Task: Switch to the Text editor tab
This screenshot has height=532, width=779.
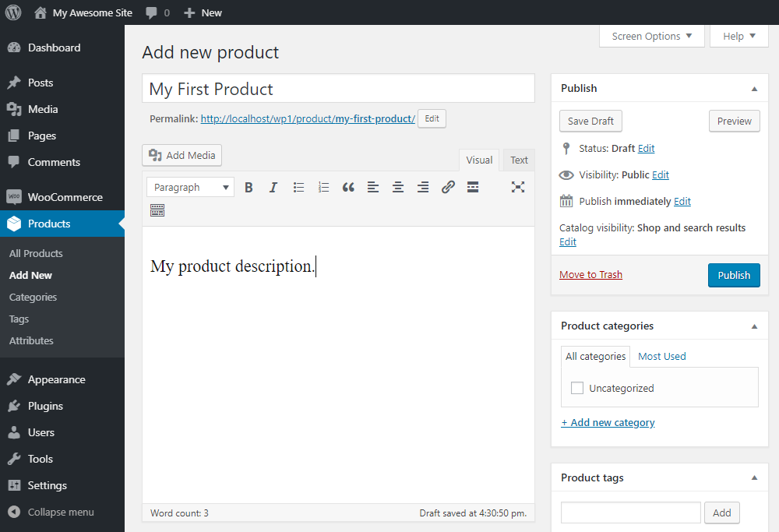Action: coord(519,160)
